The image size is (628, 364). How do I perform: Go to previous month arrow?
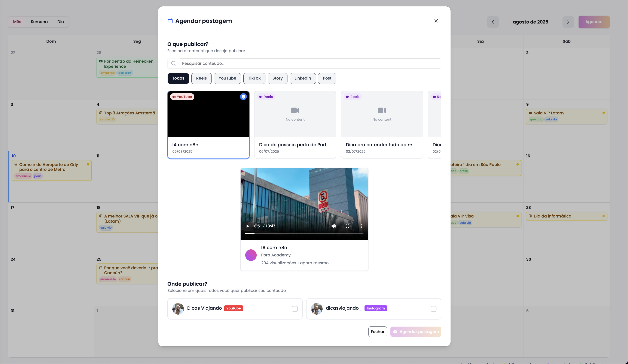[x=493, y=22]
